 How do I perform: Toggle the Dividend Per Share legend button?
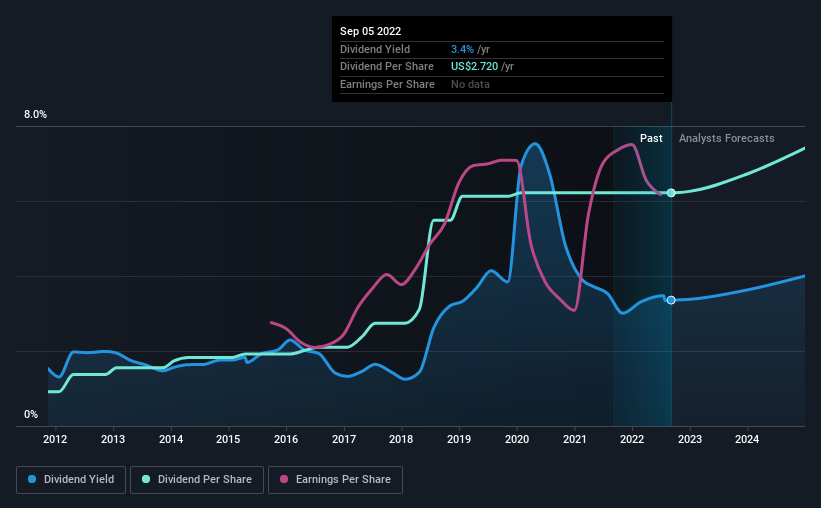pyautogui.click(x=197, y=480)
